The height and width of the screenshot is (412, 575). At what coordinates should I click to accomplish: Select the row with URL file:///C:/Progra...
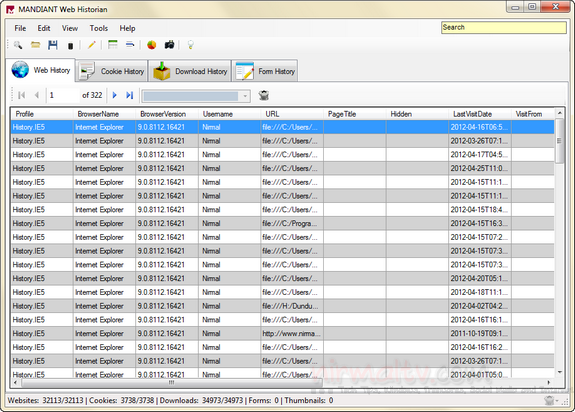282,224
